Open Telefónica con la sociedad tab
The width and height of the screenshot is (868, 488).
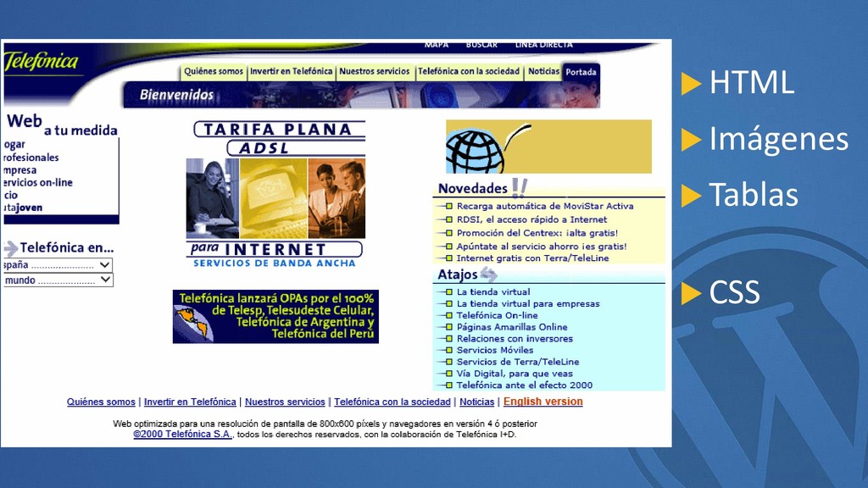pos(468,71)
